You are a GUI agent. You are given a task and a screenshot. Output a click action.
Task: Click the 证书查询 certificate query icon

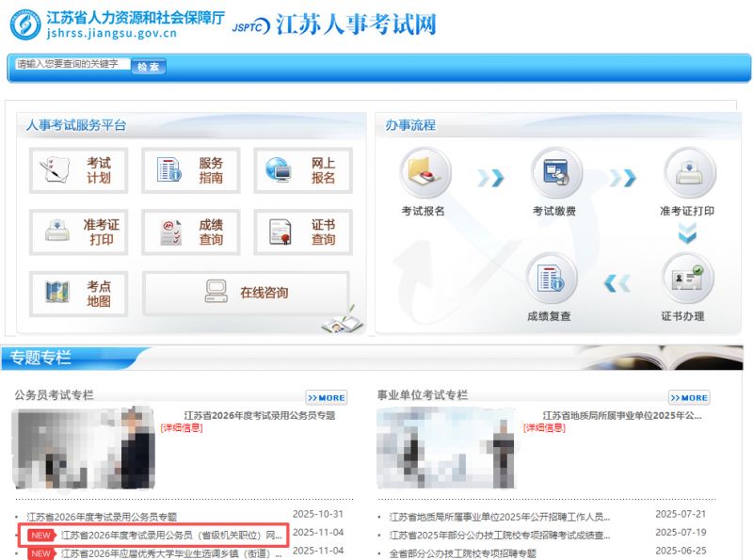[x=302, y=232]
